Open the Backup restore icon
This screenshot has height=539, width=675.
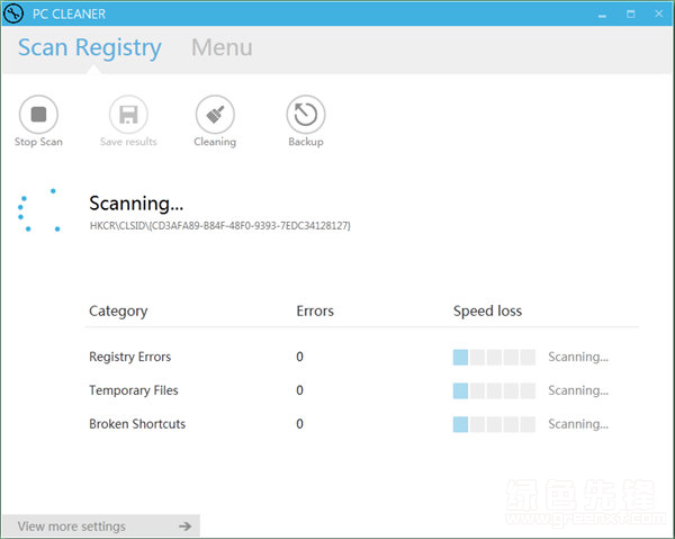[306, 115]
